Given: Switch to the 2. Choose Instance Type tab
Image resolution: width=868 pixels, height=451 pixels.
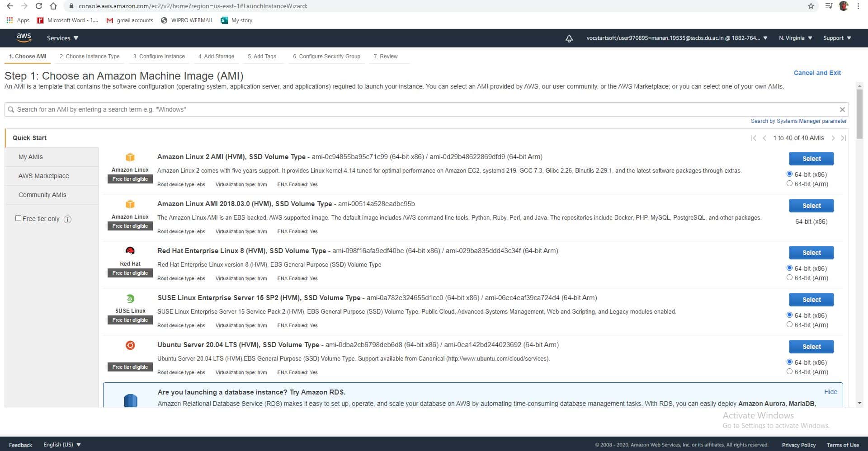Looking at the screenshot, I should click(x=90, y=56).
